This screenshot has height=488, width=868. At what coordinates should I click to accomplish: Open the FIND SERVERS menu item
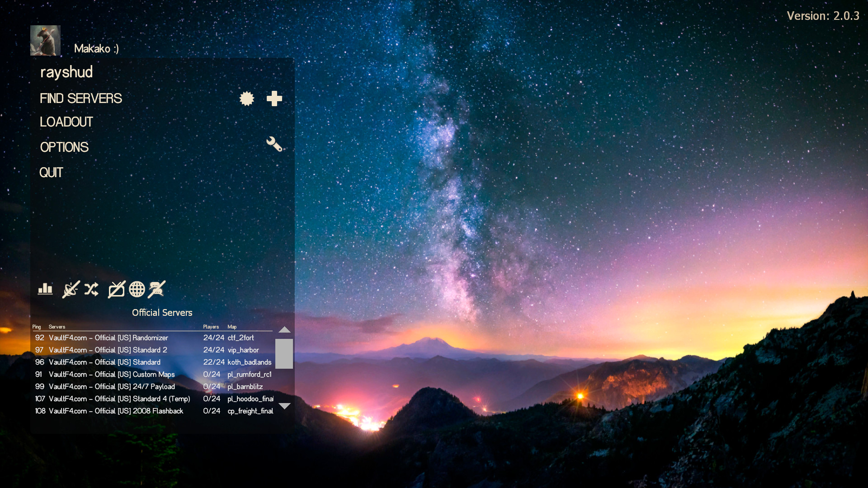(x=81, y=99)
